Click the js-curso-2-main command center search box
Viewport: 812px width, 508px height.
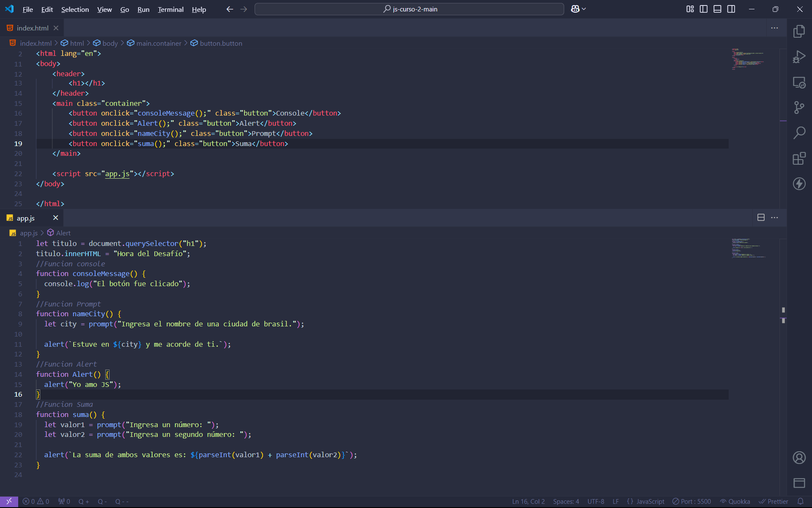409,9
